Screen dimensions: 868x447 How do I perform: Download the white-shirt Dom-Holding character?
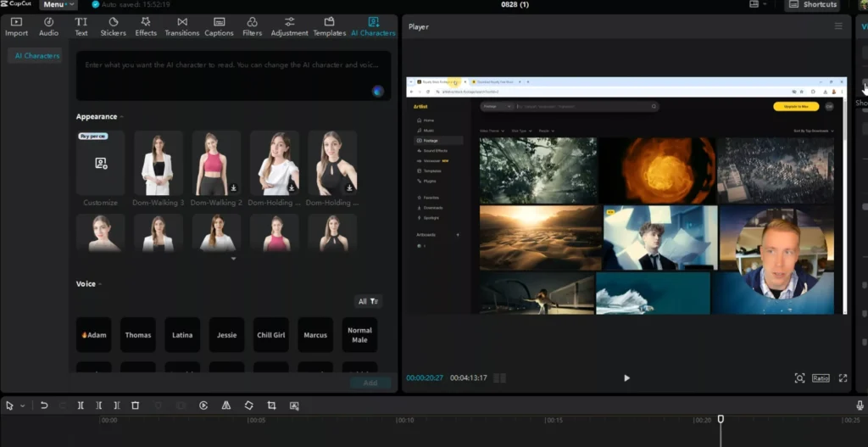click(292, 187)
